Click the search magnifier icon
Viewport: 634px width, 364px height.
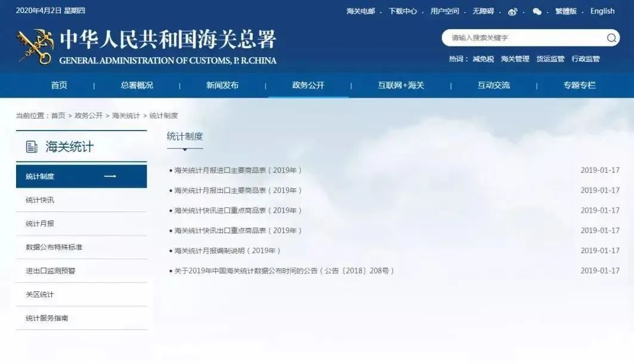pos(611,38)
